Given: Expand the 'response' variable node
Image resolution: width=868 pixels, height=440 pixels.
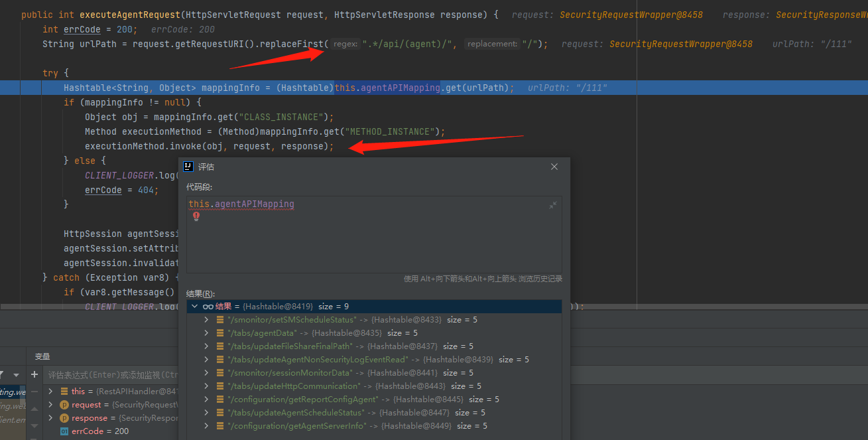Looking at the screenshot, I should [50, 418].
